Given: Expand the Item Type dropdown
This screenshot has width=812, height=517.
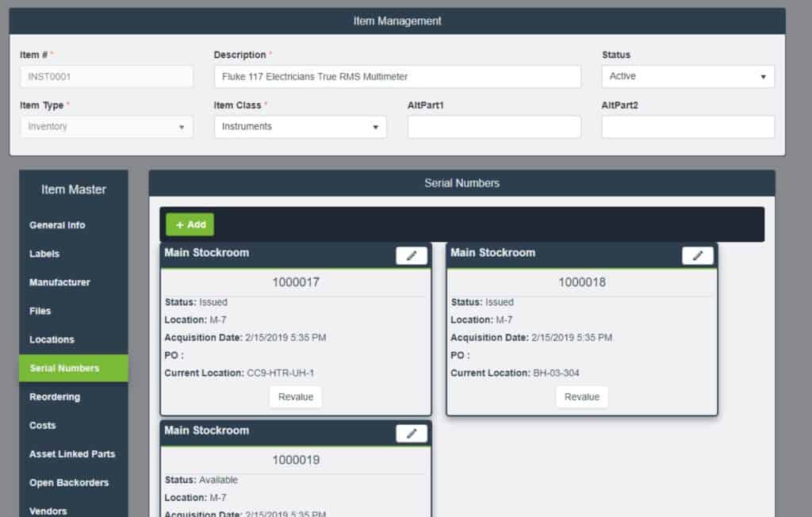Looking at the screenshot, I should pos(106,127).
